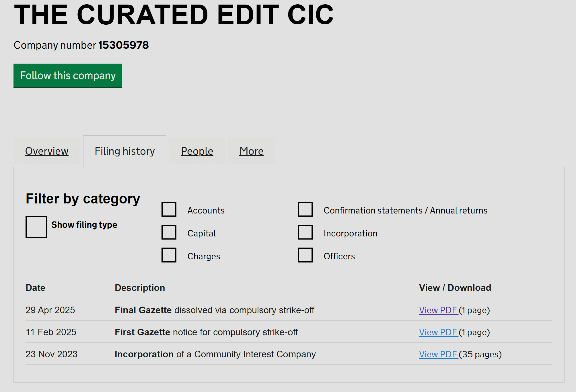Image resolution: width=576 pixels, height=392 pixels.
Task: Toggle the Charges filter checkbox
Action: (169, 255)
